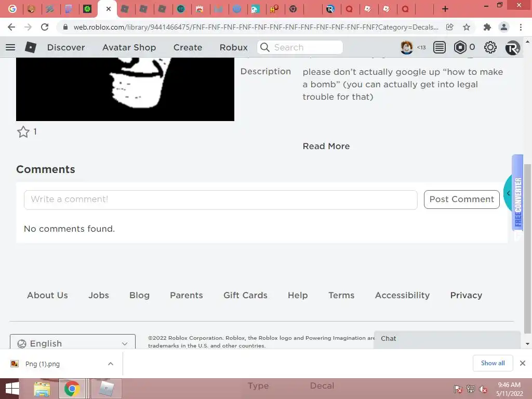Screen dimensions: 532x399
Task: Open downloaded file Png (1).png
Action: (x=43, y=364)
